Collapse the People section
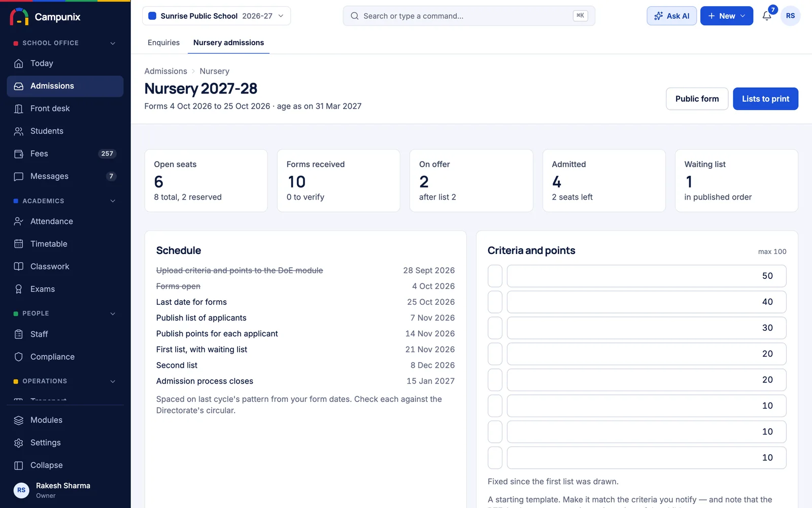 click(113, 313)
